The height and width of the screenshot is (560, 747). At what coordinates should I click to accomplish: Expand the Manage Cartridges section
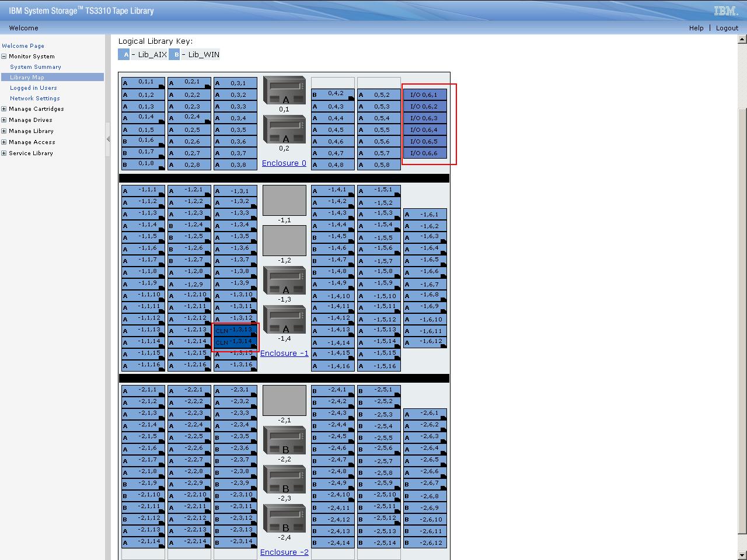point(3,109)
